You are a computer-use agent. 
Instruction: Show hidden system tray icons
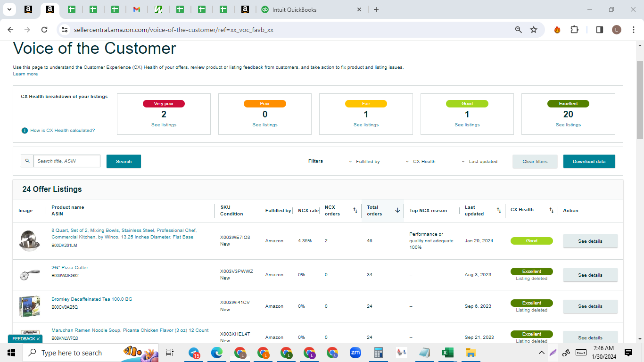[541, 353]
